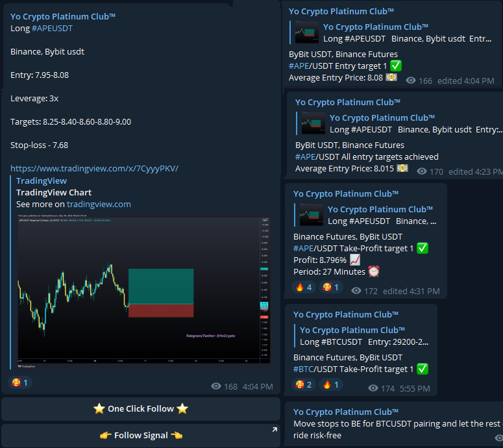Click the 'Targets: 8.25-8.40-8.60-8.80-9.00' line
Screen dimensions: 503x448
[71, 122]
